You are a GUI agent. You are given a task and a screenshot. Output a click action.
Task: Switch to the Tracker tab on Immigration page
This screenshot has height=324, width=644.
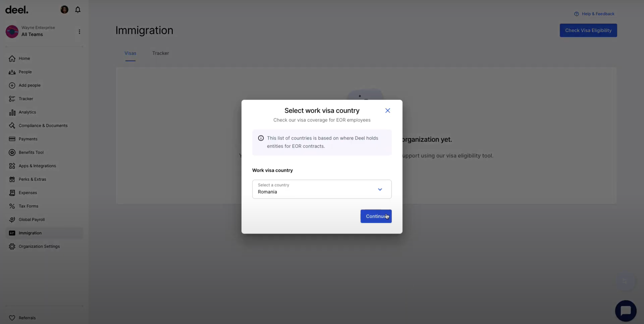161,53
